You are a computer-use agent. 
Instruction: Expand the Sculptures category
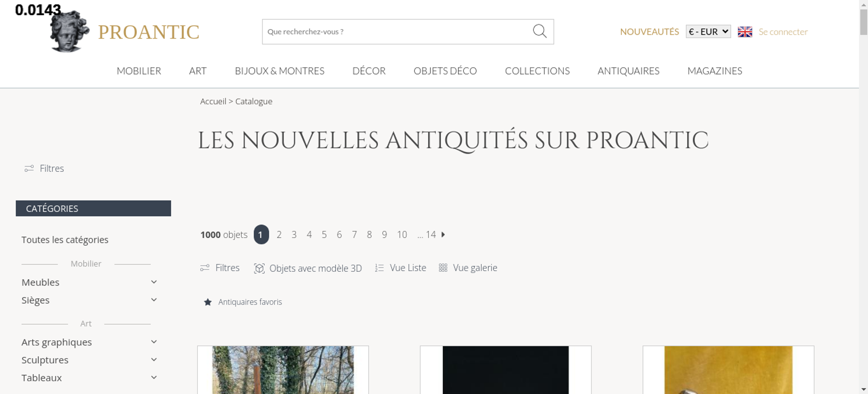pyautogui.click(x=154, y=360)
